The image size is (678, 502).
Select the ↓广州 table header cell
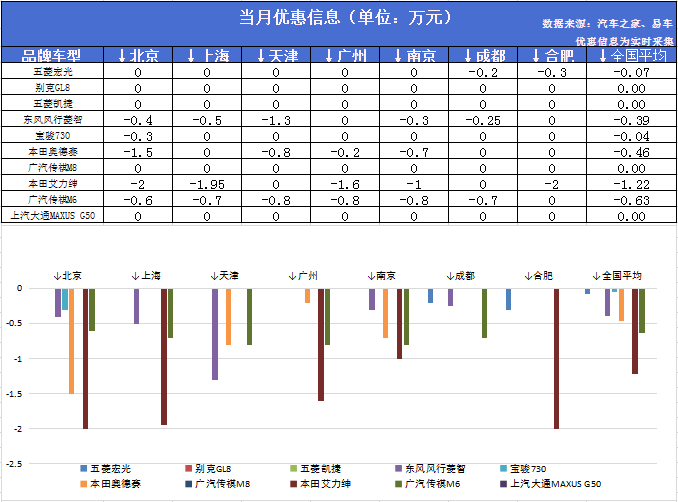coord(345,55)
